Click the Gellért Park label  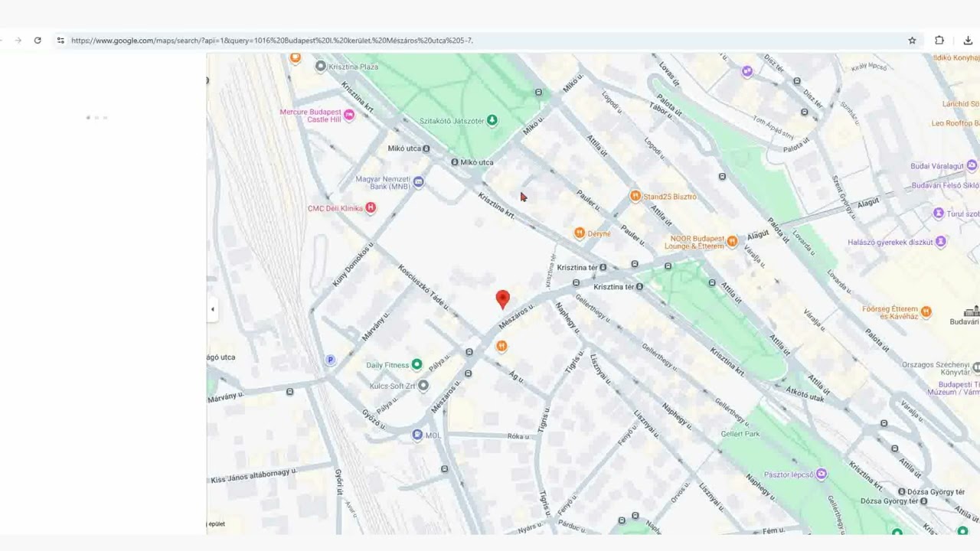coord(740,434)
